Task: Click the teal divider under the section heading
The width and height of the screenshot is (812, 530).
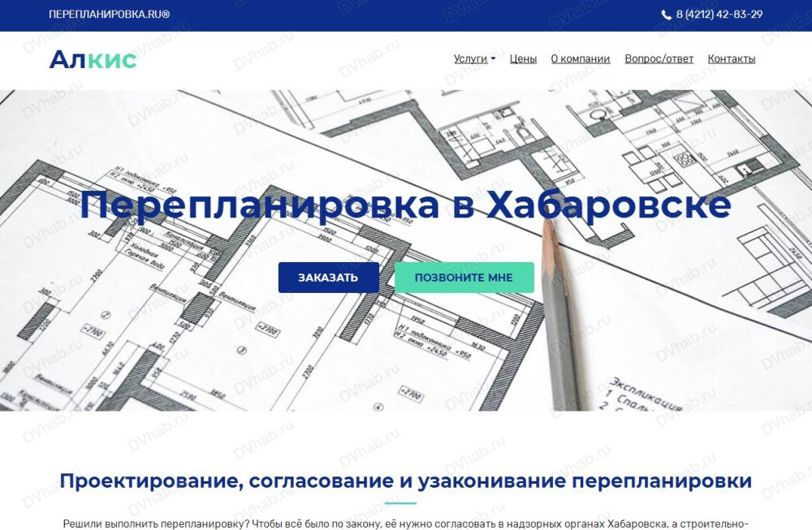Action: (405, 503)
